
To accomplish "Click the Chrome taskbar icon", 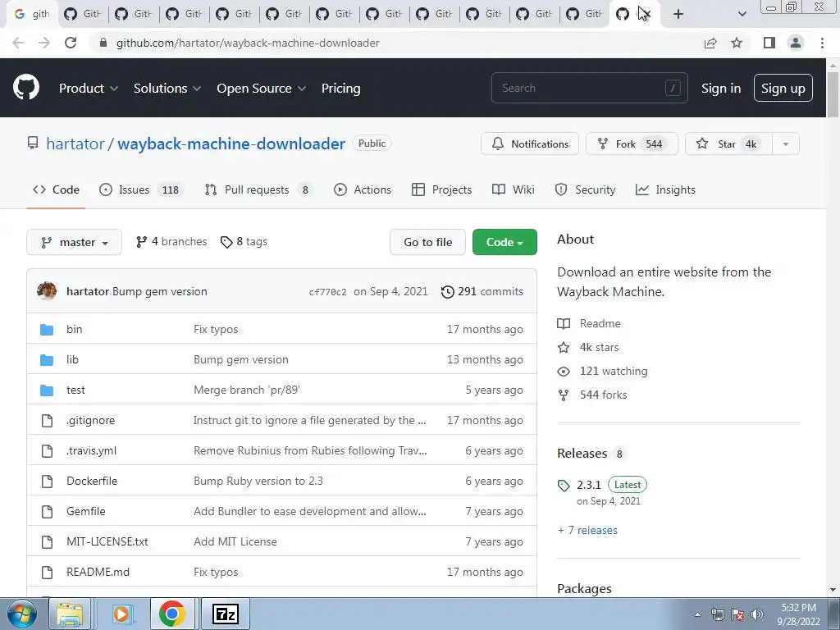I will (172, 614).
